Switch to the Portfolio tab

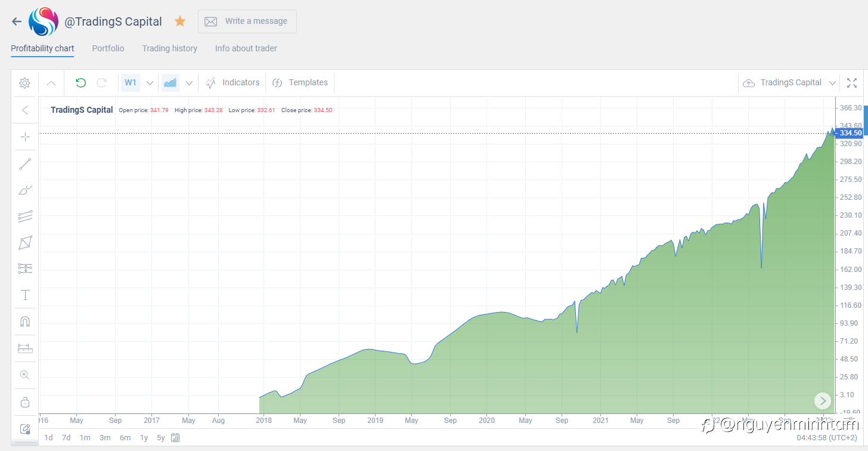[x=108, y=48]
